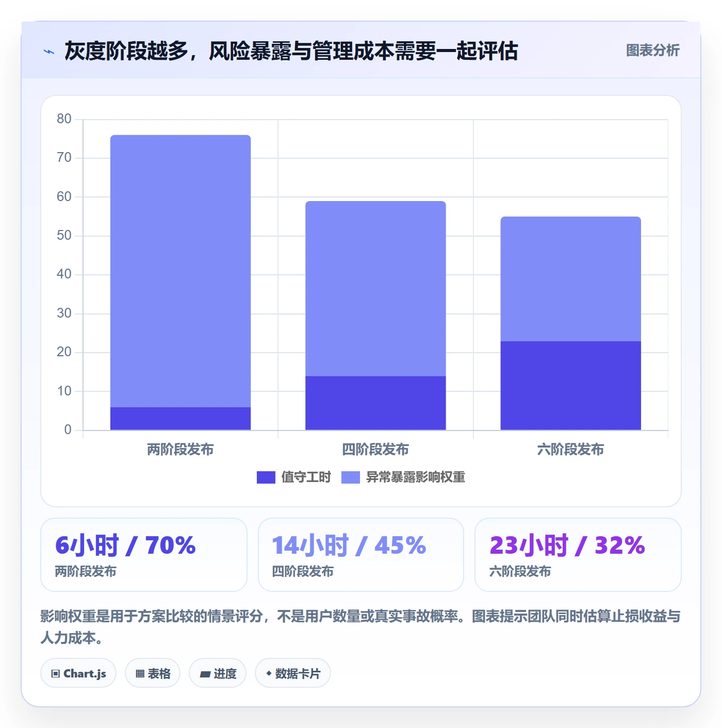
Task: Click the 20 tick on the y-axis
Action: [64, 352]
